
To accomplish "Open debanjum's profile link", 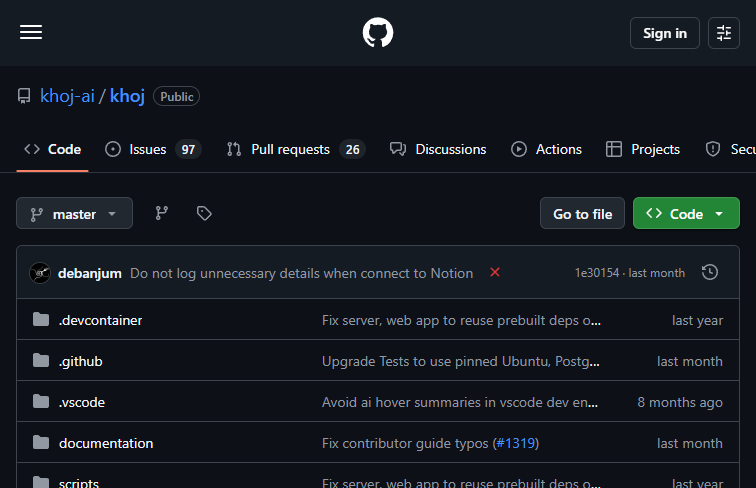I will coord(90,273).
